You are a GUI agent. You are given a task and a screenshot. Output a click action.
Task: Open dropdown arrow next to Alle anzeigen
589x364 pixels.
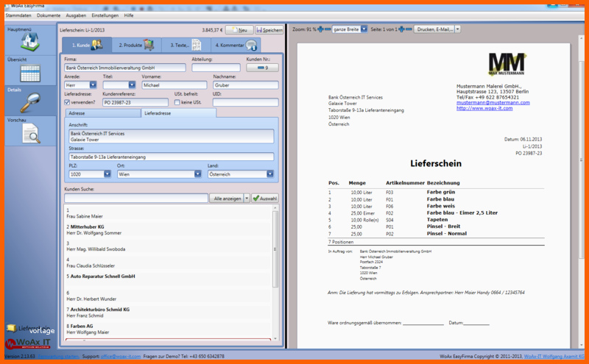(x=247, y=198)
